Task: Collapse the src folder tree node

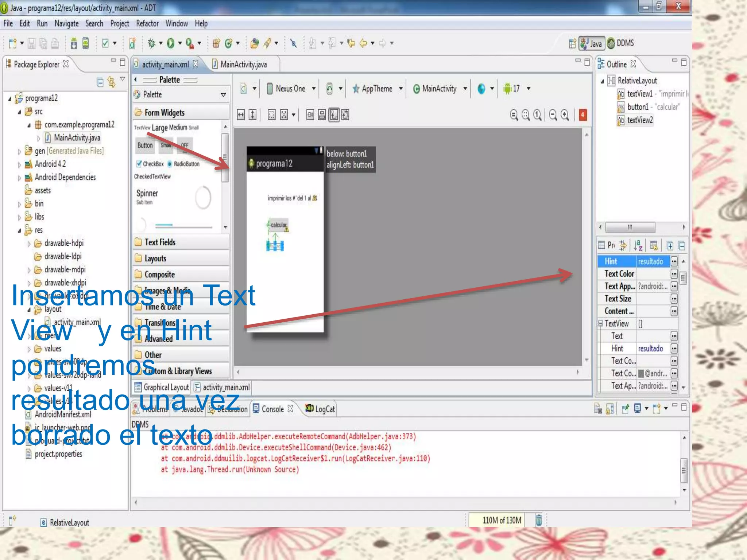Action: coord(20,112)
